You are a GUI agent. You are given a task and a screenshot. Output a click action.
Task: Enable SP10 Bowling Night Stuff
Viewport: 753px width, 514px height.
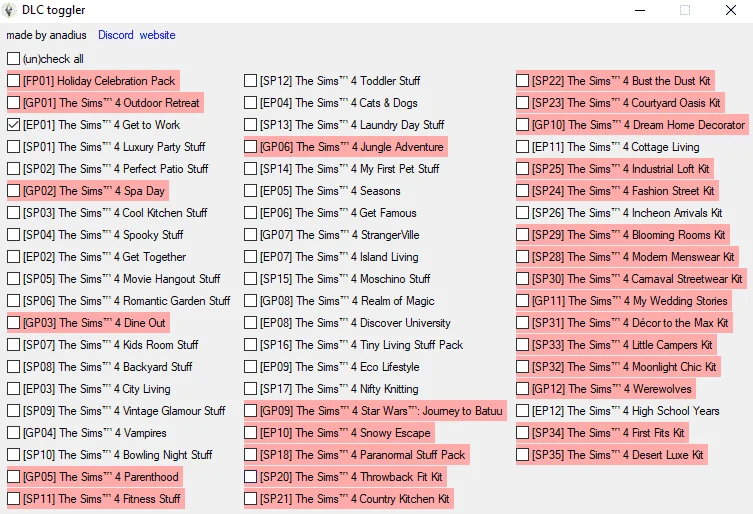point(13,455)
